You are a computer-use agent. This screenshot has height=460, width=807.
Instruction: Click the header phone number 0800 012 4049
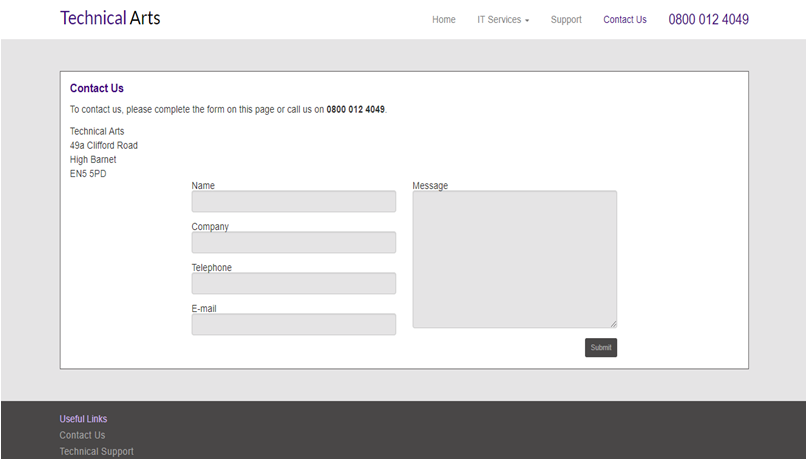point(708,20)
